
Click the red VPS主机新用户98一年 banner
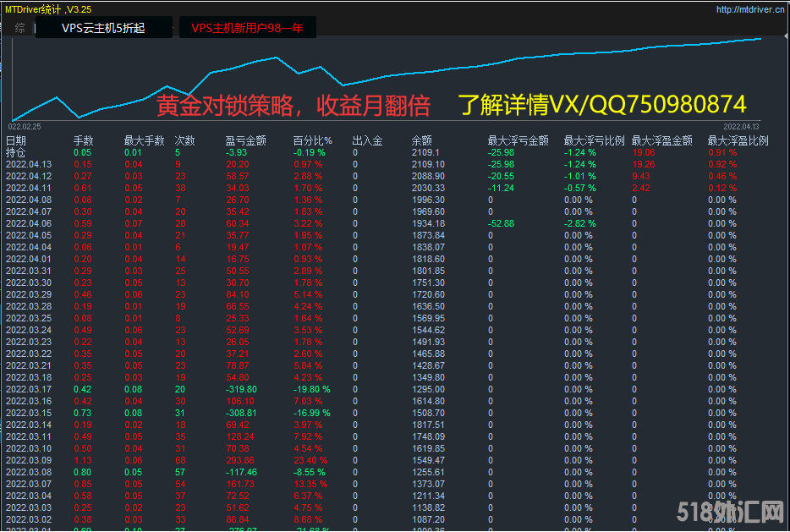click(x=247, y=28)
